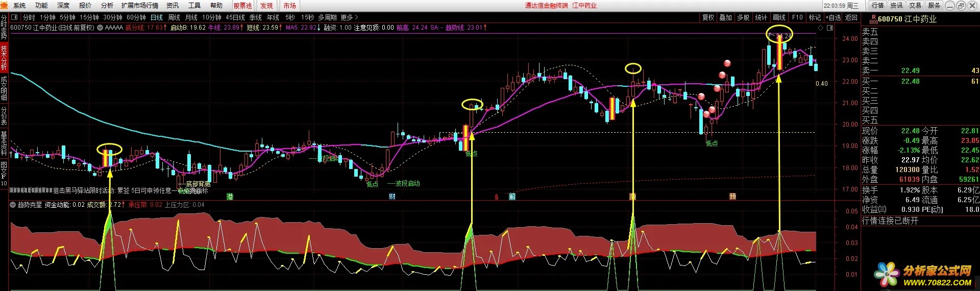The height and width of the screenshot is (291, 980).
Task: Click the R 1000 badge beside 600750
Action: coord(873,19)
